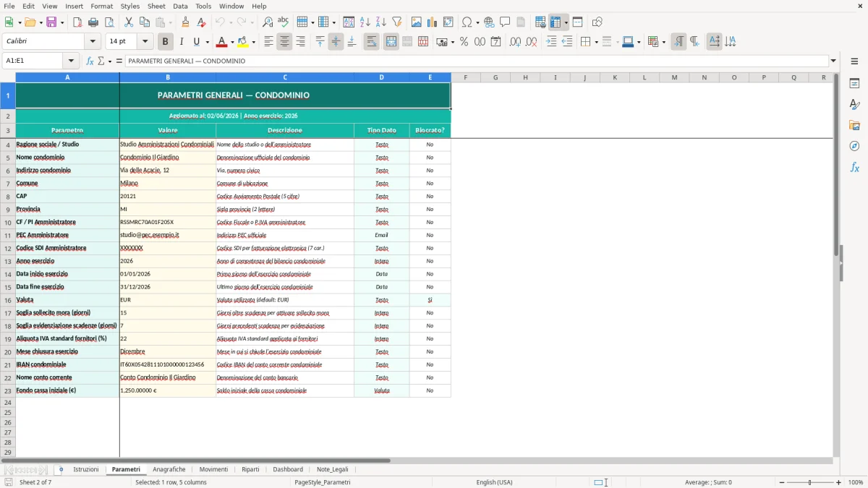Open sidebar Navigator compass icon

(854, 146)
